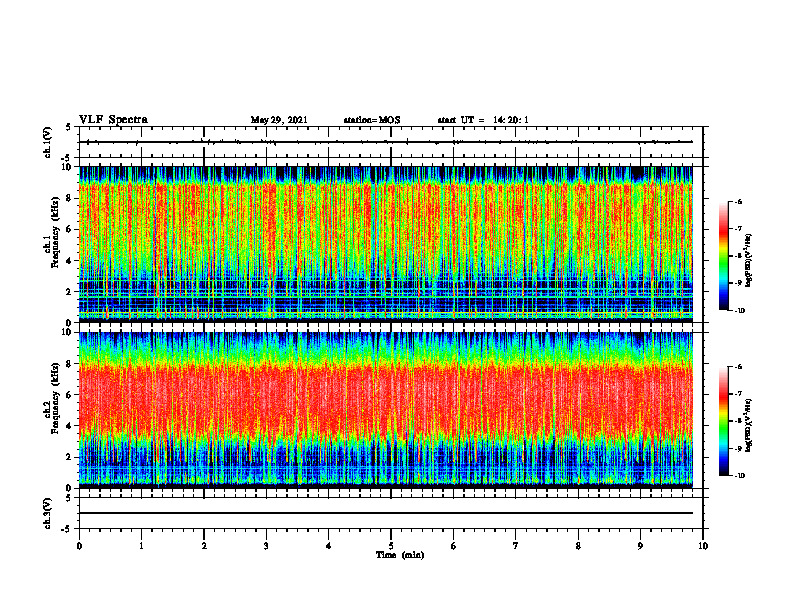
Task: Click time axis tick label "5"
Action: [x=391, y=546]
